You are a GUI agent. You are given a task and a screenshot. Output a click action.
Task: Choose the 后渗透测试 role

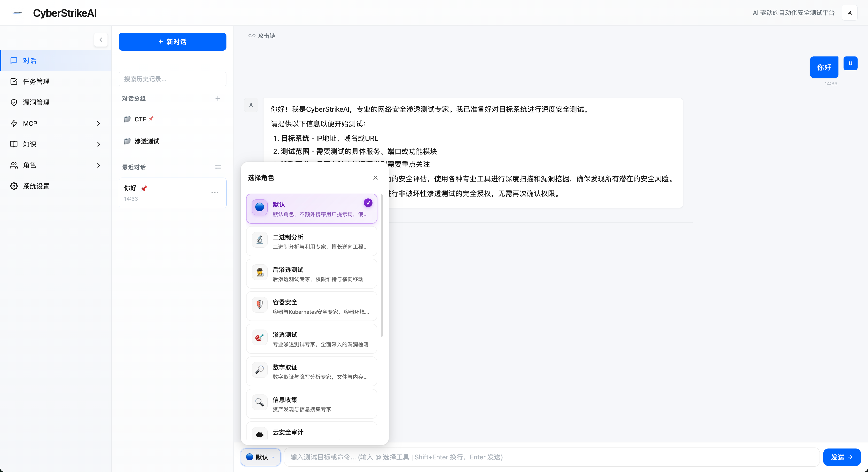click(311, 274)
